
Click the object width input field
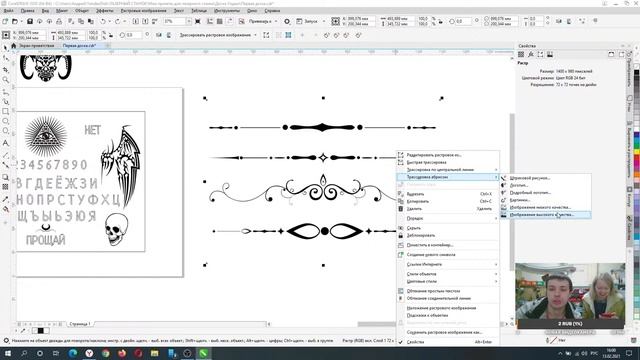click(x=71, y=33)
